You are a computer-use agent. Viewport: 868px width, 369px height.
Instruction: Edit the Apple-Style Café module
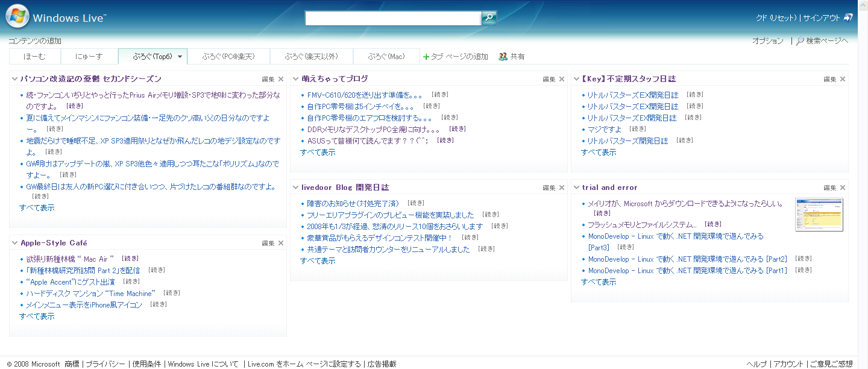click(x=268, y=243)
